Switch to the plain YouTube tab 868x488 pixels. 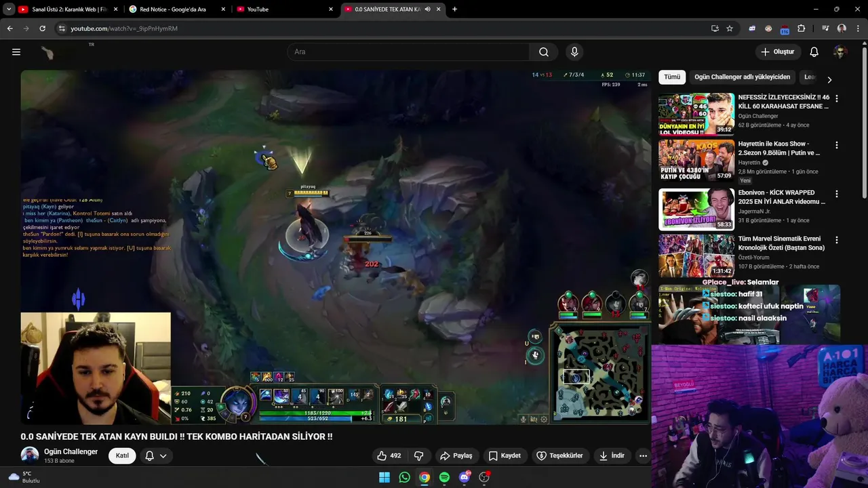[x=285, y=9]
